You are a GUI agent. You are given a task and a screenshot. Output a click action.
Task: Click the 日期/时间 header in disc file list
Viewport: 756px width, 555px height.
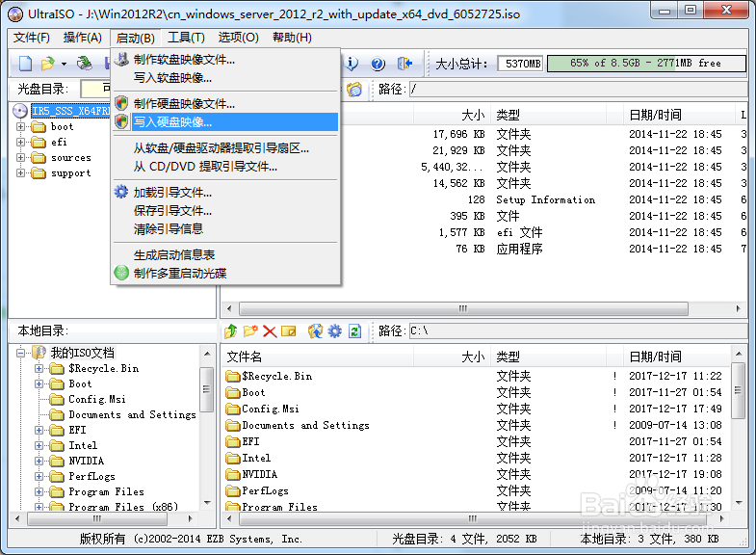click(x=677, y=115)
